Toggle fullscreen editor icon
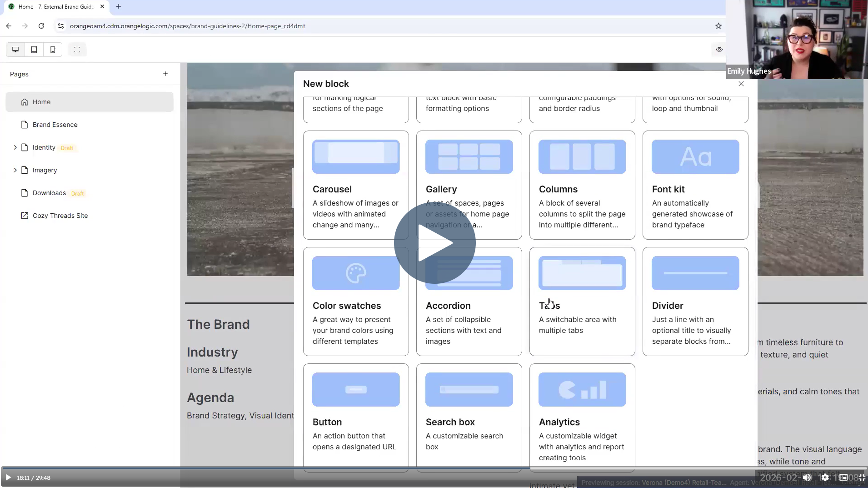The height and width of the screenshot is (488, 868). click(x=77, y=50)
